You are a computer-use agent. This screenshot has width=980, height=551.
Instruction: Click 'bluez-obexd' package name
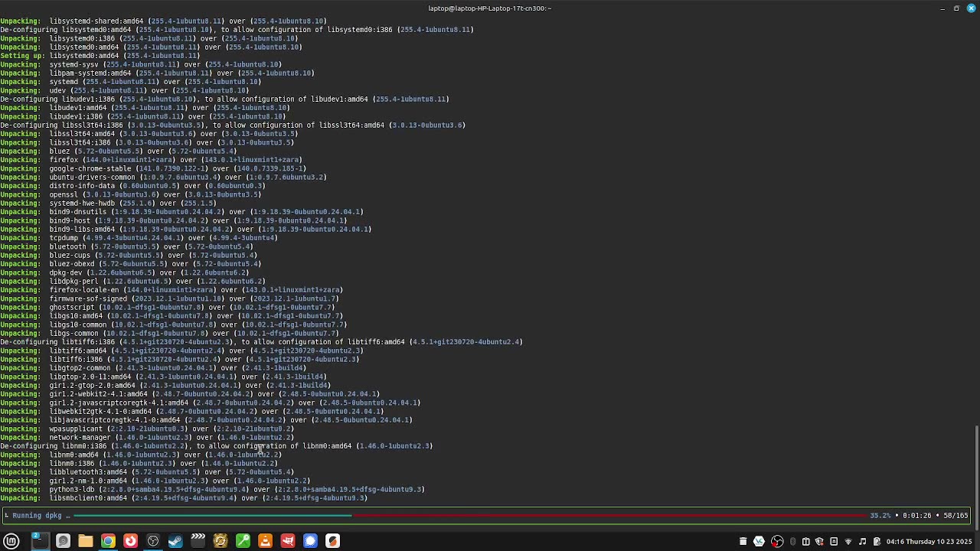(72, 264)
